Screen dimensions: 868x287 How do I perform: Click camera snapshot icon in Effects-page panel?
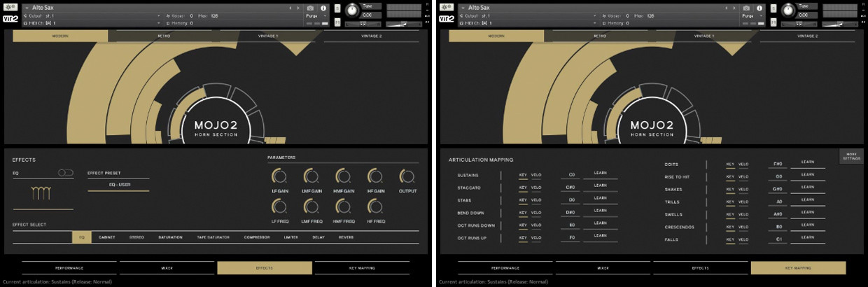[x=310, y=8]
